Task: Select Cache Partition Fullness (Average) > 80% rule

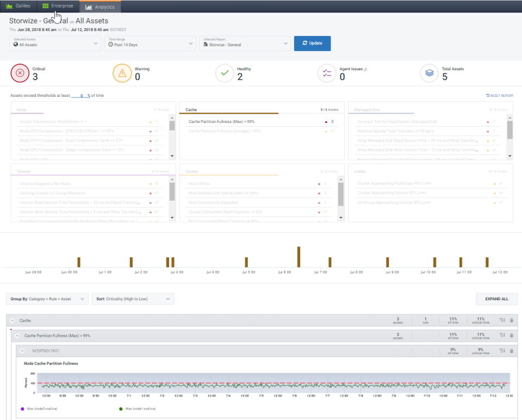Action: pos(262,131)
